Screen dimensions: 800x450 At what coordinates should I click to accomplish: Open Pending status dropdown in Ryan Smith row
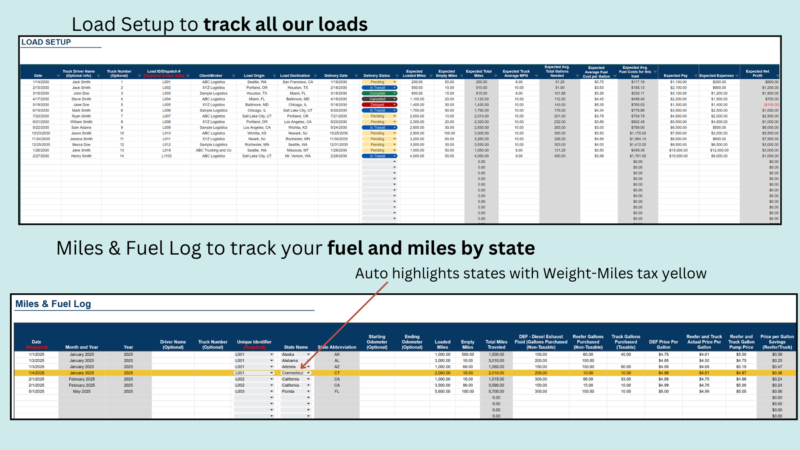click(x=379, y=116)
